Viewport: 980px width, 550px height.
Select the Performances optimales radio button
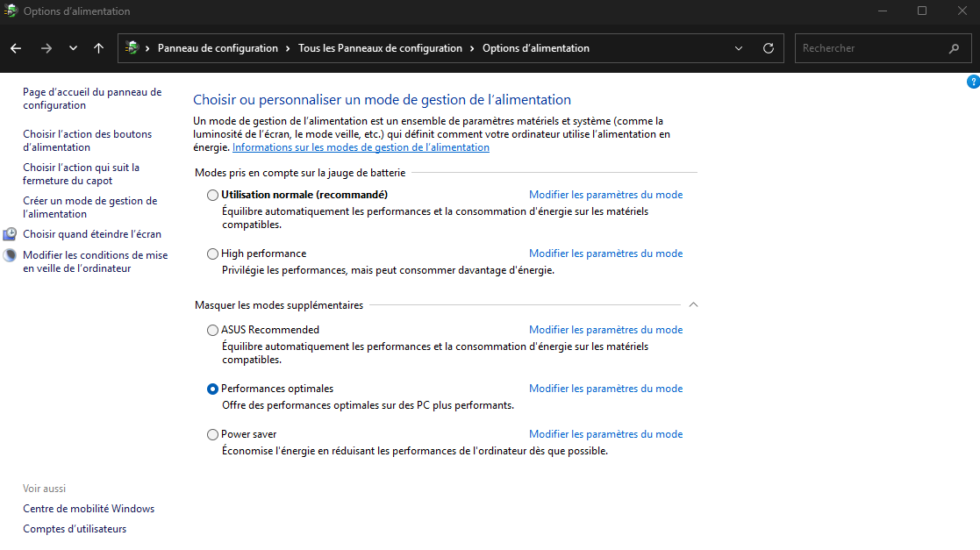pyautogui.click(x=212, y=389)
